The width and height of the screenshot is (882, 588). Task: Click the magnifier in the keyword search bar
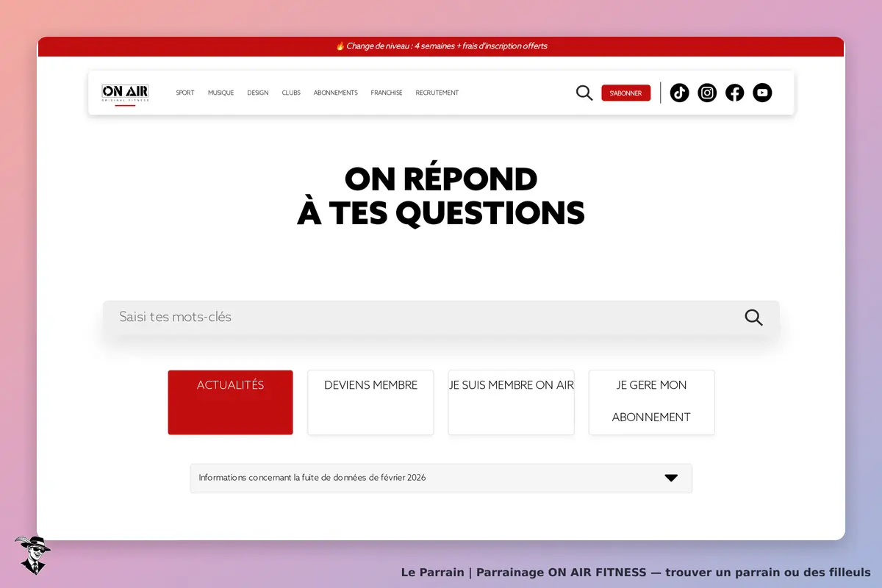coord(753,318)
